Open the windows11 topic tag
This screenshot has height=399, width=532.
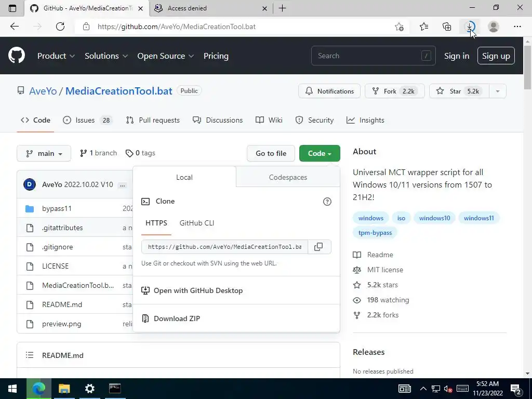(478, 218)
